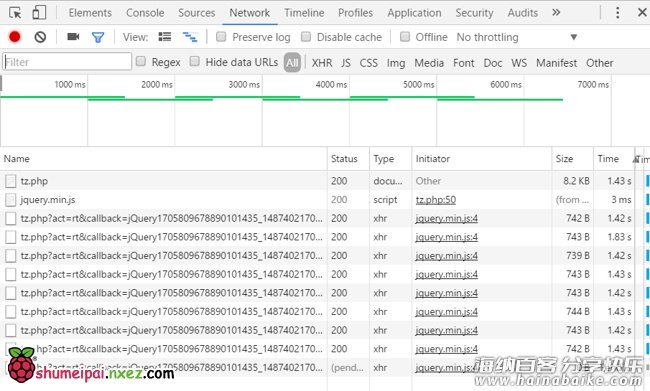Click the 1000 ms timeline marker
This screenshot has width=650, height=391.
70,85
